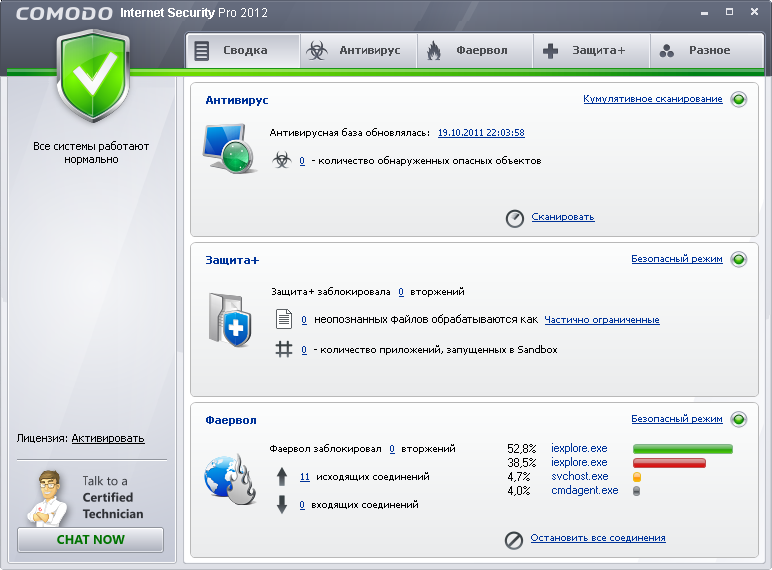This screenshot has height=570, width=772.
Task: Open incoming connections count link
Action: pyautogui.click(x=302, y=505)
